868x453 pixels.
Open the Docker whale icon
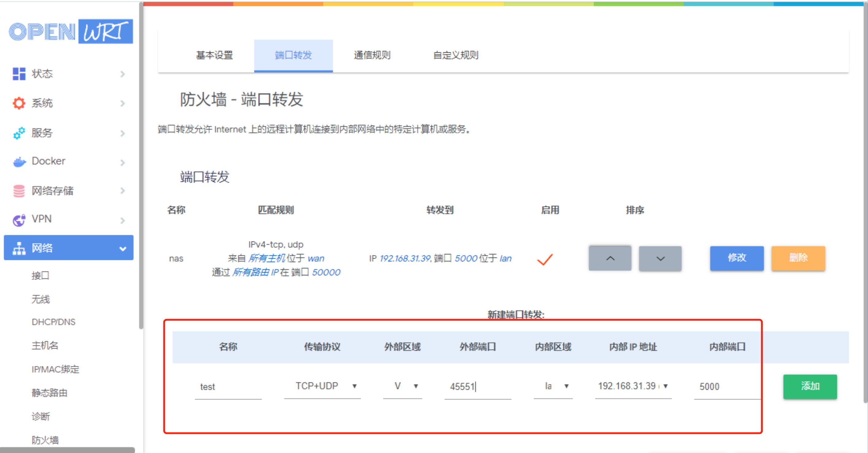19,162
